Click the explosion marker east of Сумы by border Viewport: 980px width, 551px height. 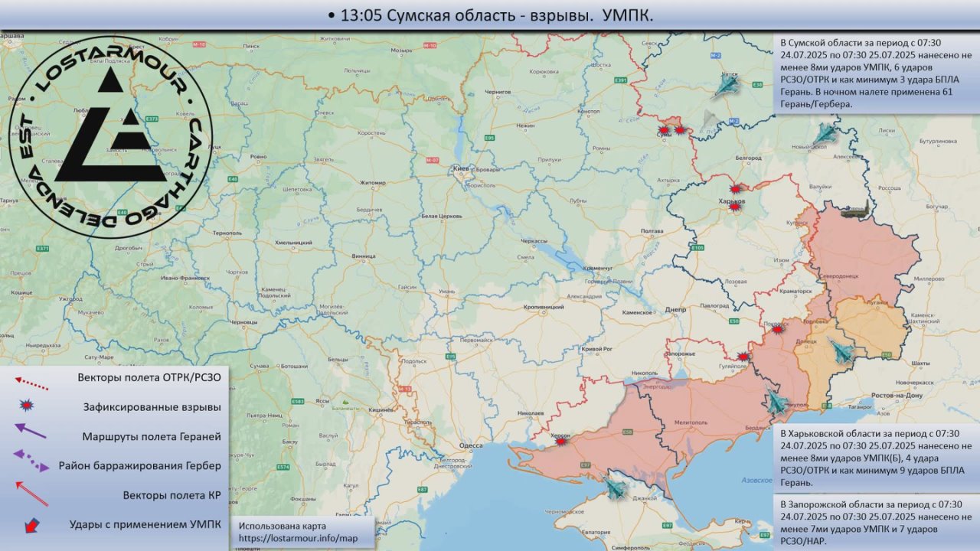click(679, 131)
